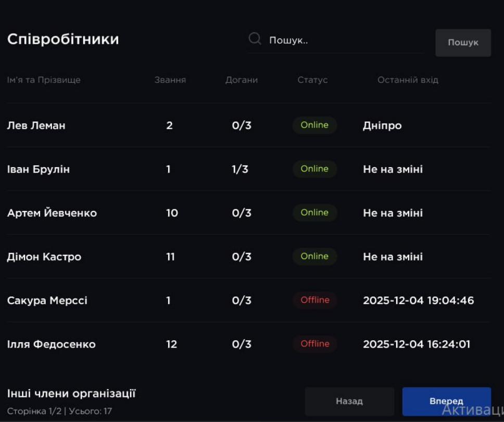Click the Назад button
This screenshot has width=504, height=422.
349,401
